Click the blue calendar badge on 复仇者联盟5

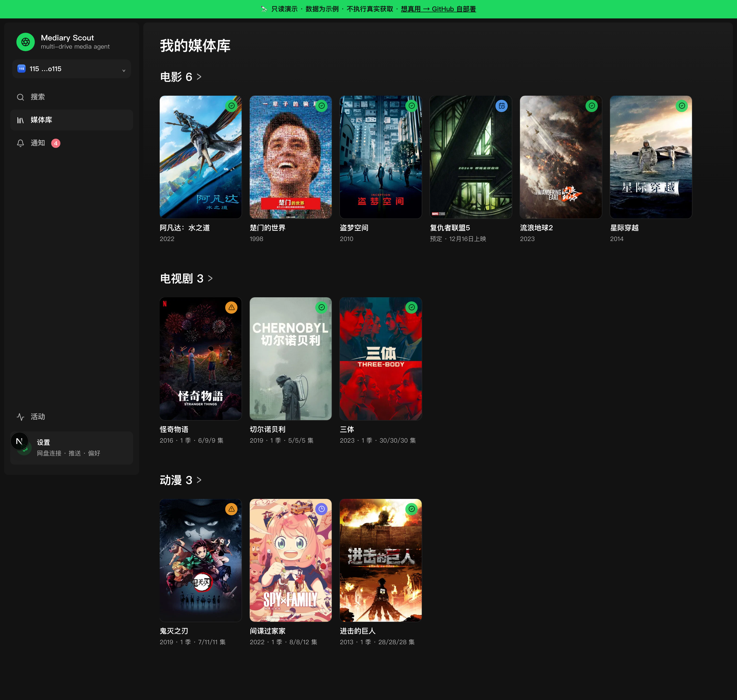pyautogui.click(x=502, y=106)
